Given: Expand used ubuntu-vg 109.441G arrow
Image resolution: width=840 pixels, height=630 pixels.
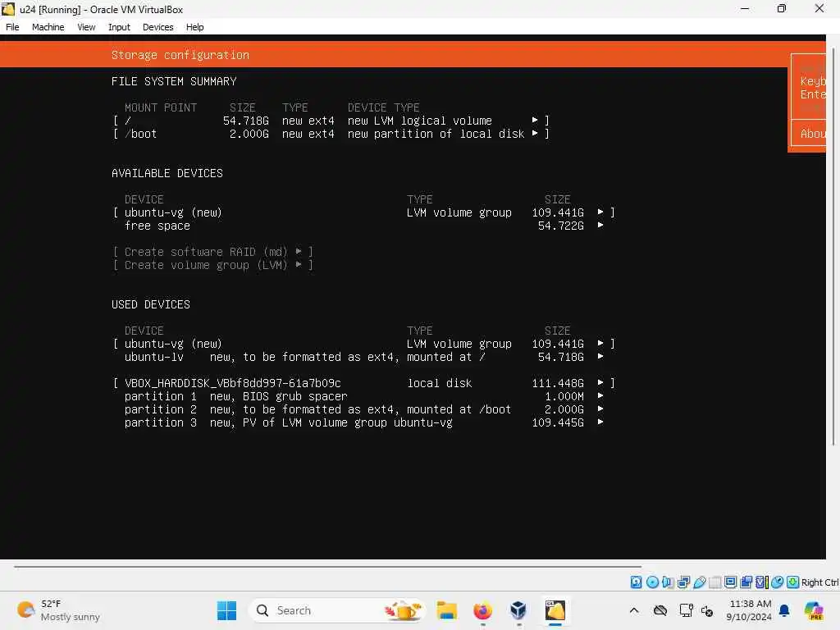Looking at the screenshot, I should coord(600,343).
